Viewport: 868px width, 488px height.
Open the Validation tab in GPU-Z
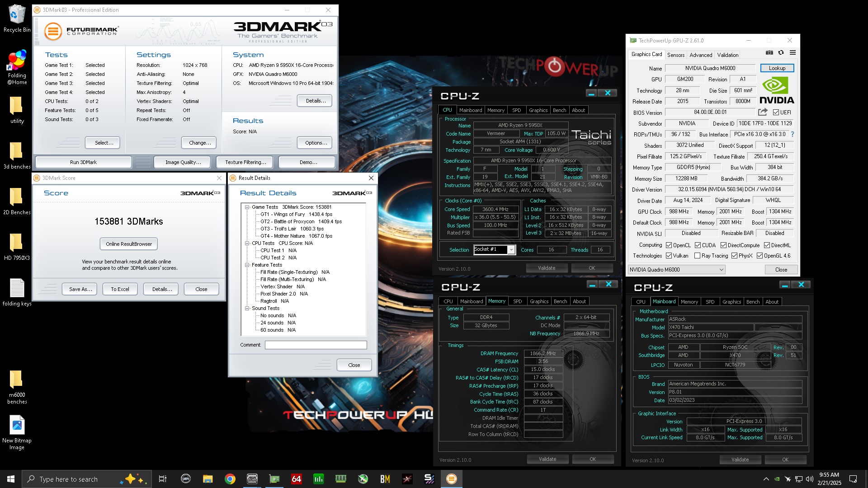[x=728, y=55]
